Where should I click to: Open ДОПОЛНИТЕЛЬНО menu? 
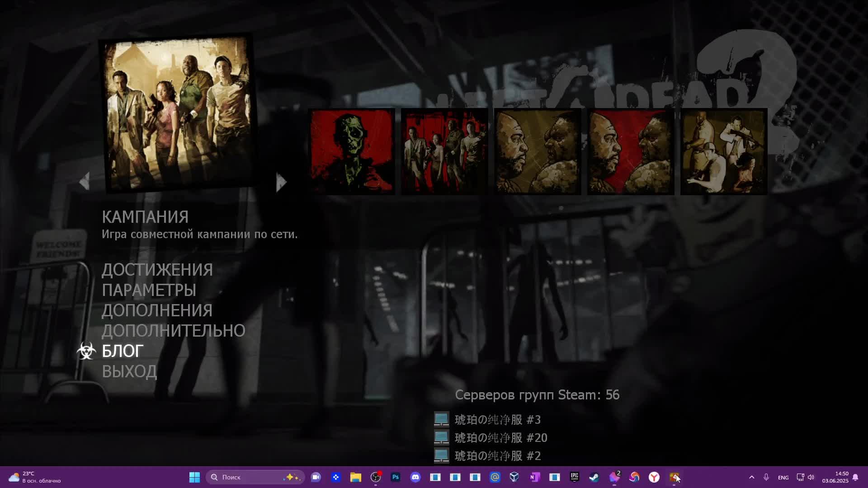click(174, 331)
